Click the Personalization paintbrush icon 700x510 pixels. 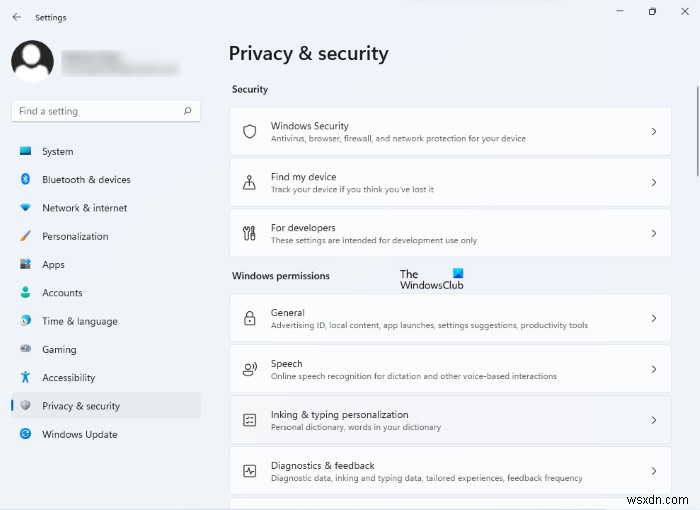tap(25, 236)
